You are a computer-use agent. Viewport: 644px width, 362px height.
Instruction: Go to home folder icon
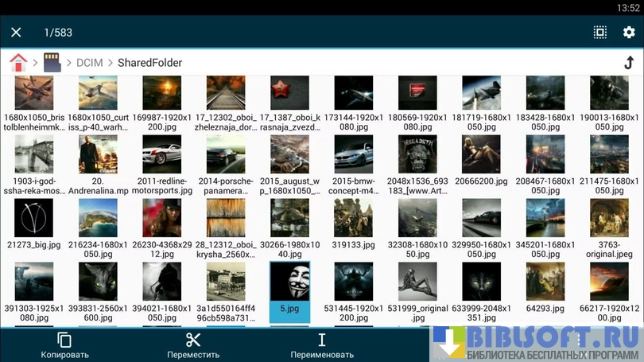point(17,62)
